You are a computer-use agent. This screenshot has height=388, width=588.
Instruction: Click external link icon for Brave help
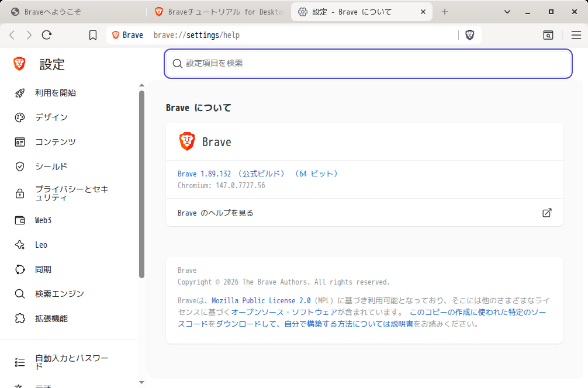[547, 213]
